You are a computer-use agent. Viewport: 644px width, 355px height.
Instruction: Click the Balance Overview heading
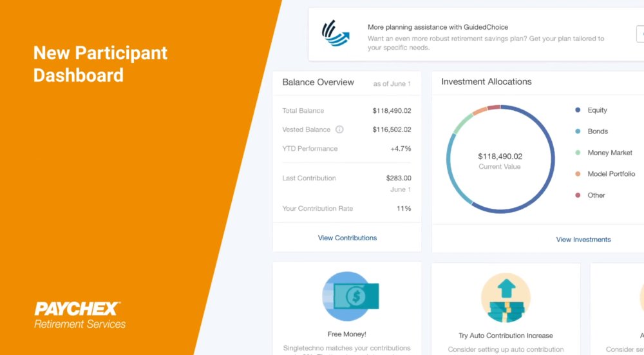pos(318,82)
